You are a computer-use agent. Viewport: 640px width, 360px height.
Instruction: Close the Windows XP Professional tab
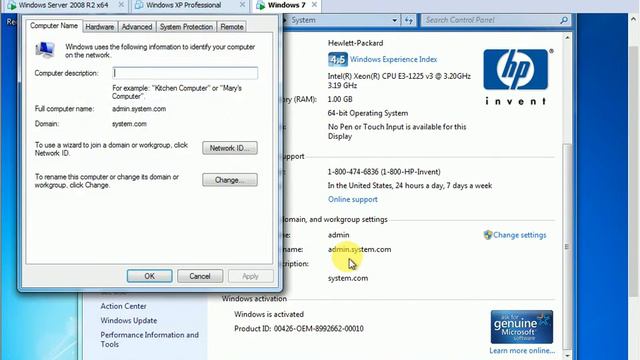tap(242, 5)
